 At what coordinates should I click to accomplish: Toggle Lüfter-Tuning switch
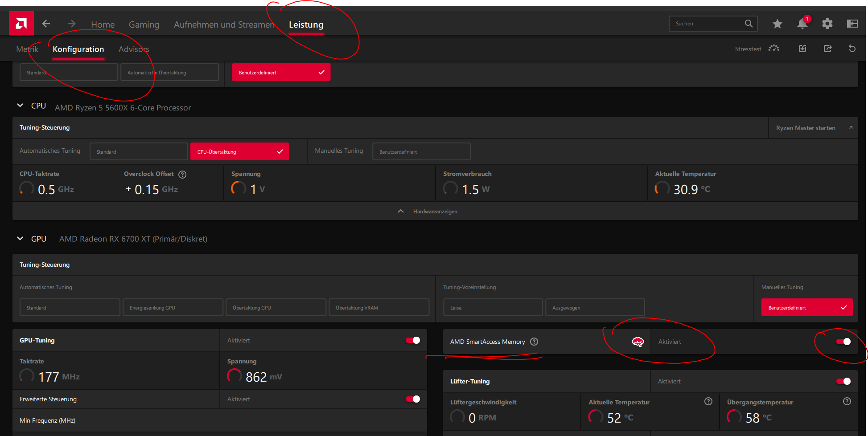pyautogui.click(x=843, y=381)
